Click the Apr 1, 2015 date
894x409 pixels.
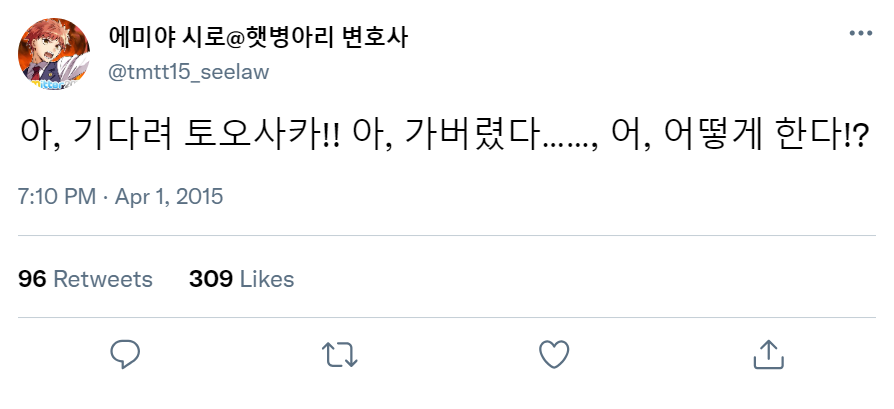tap(169, 197)
